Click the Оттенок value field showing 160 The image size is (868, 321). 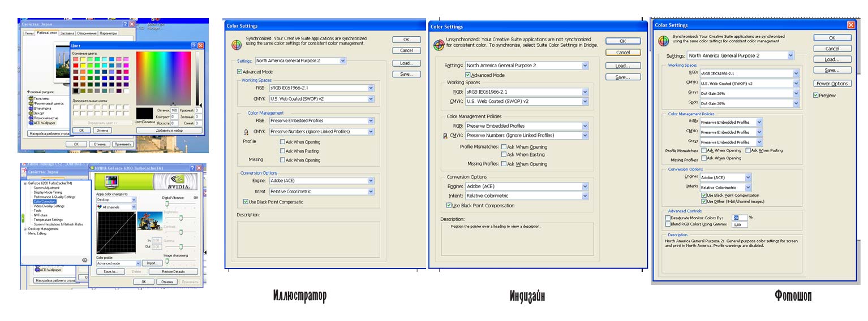(174, 110)
